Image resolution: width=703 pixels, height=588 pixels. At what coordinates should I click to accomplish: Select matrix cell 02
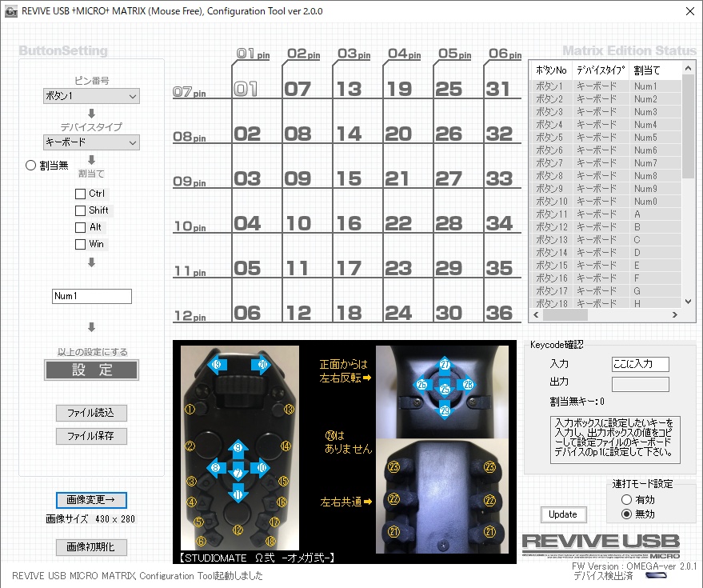click(x=247, y=134)
